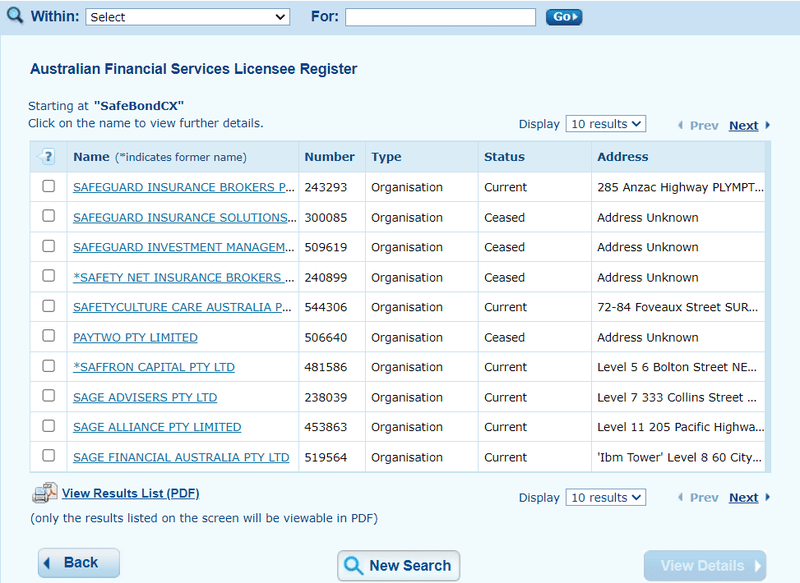
Task: Click the bottom Prev link
Action: [704, 497]
